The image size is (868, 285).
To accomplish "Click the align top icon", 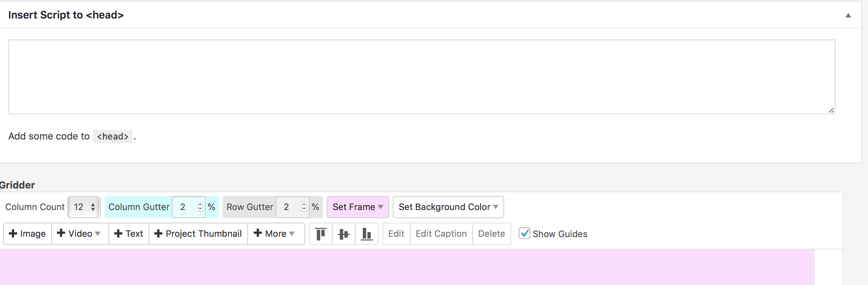I will coord(321,234).
